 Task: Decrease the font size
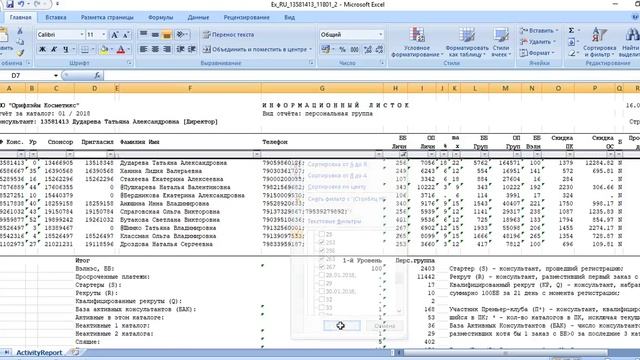pos(126,35)
